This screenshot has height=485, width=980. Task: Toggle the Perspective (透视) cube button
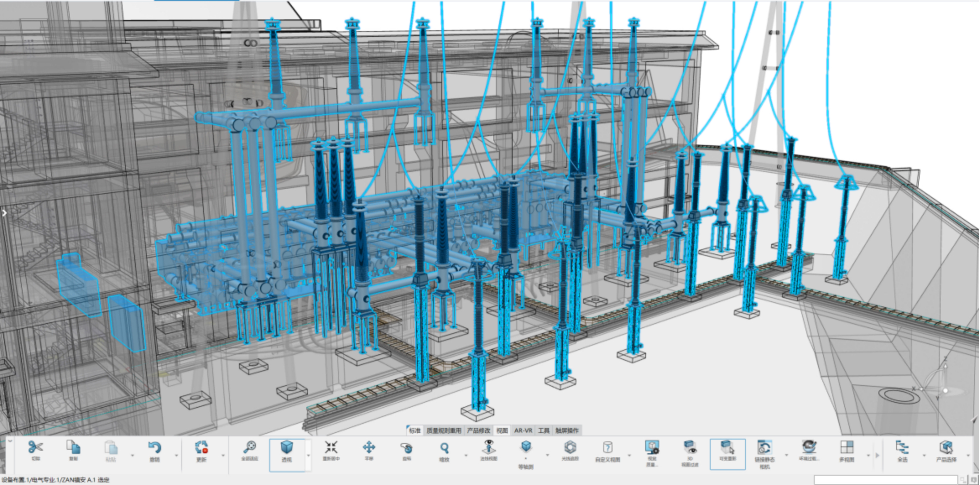pyautogui.click(x=287, y=448)
